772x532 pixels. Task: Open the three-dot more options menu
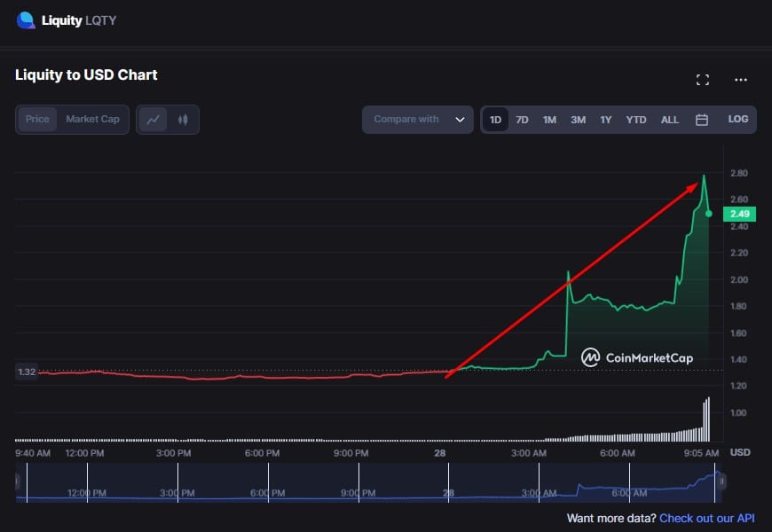740,80
